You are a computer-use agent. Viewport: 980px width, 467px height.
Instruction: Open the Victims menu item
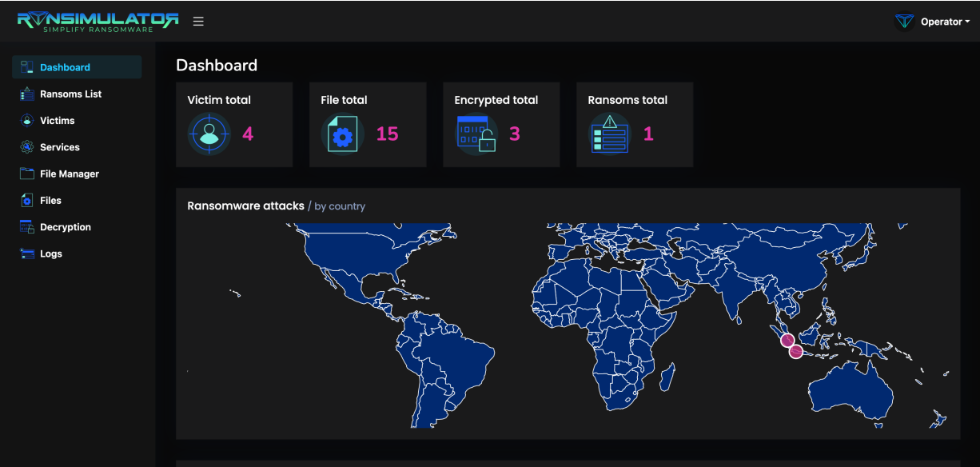click(57, 121)
